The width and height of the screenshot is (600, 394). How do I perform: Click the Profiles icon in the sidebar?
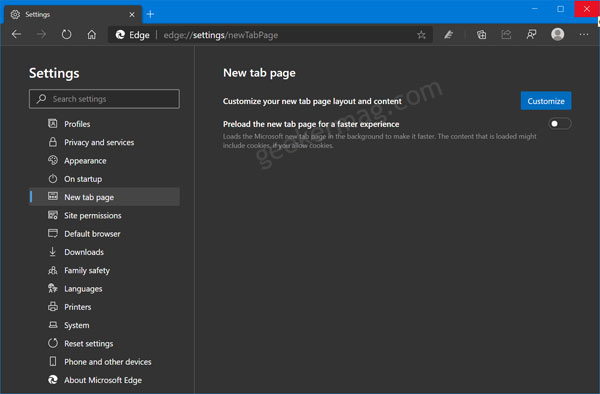coord(53,124)
